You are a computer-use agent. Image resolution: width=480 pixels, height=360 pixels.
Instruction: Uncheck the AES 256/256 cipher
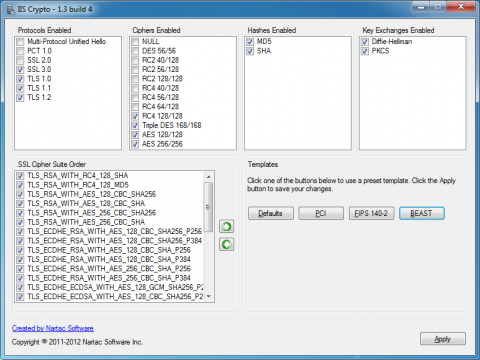pos(135,144)
